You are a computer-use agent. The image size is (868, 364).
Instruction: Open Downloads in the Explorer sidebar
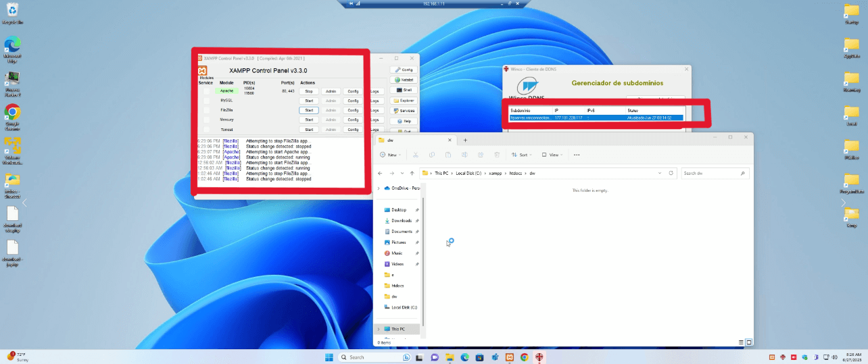(x=402, y=220)
